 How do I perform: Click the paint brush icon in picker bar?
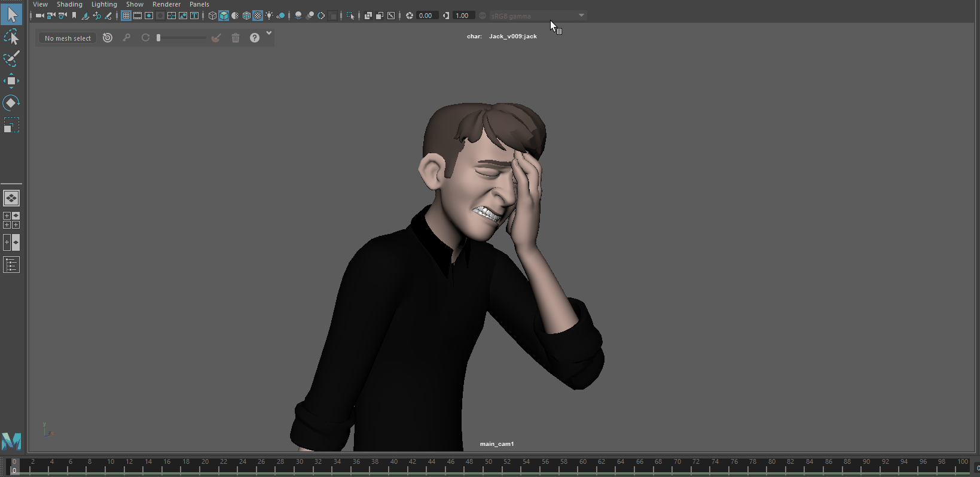point(216,38)
